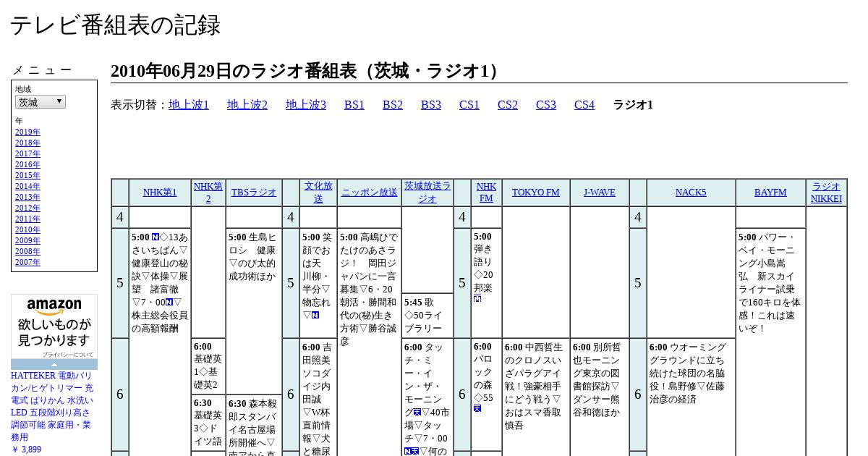The image size is (868, 456).
Task: Click the テレビ番組表の記録 site title
Action: pos(115,25)
